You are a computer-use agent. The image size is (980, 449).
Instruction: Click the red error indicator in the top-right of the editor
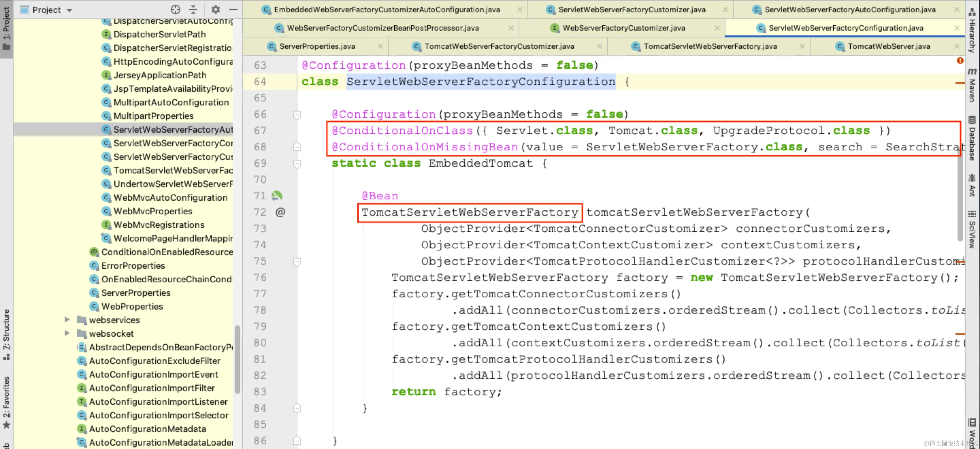click(960, 61)
